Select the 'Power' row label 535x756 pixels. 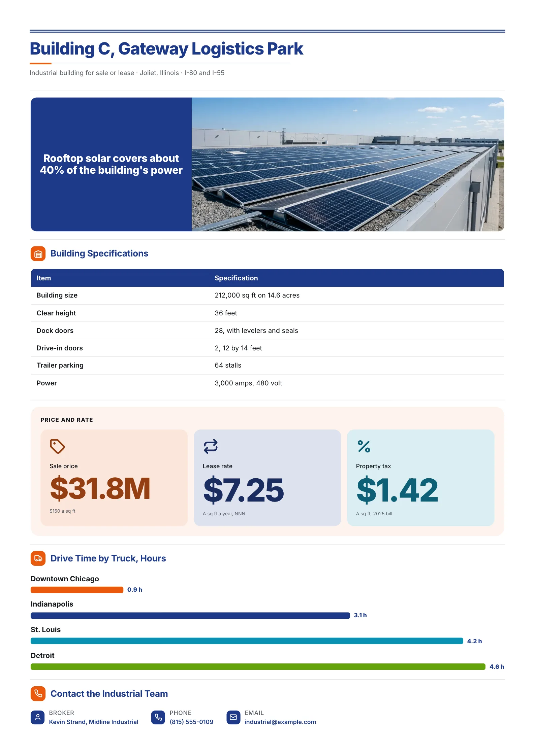click(x=47, y=383)
